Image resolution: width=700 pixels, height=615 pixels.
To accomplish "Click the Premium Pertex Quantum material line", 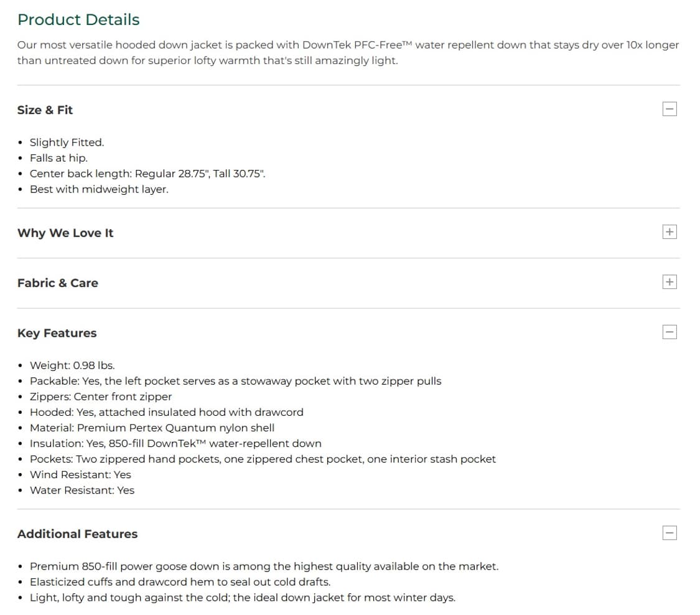I will [152, 428].
